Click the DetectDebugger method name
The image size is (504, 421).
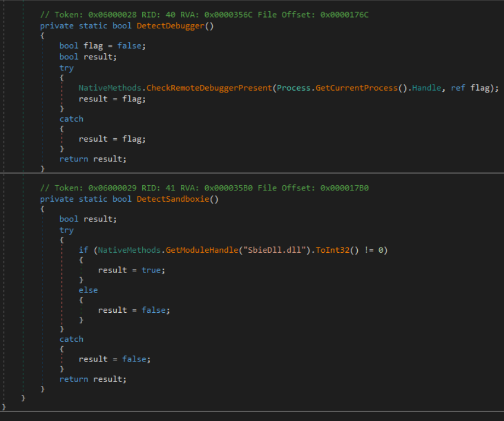170,25
